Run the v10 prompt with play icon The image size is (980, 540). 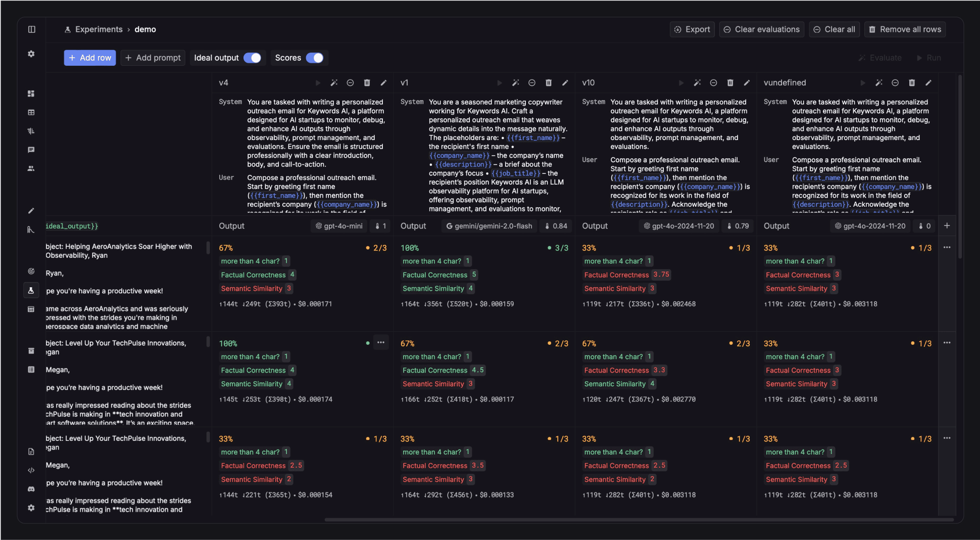coord(681,83)
